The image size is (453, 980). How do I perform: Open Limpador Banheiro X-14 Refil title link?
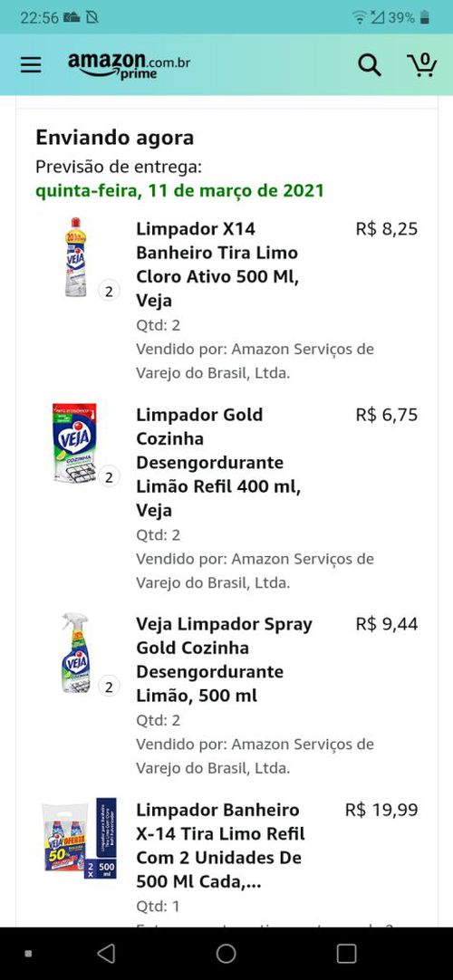220,846
